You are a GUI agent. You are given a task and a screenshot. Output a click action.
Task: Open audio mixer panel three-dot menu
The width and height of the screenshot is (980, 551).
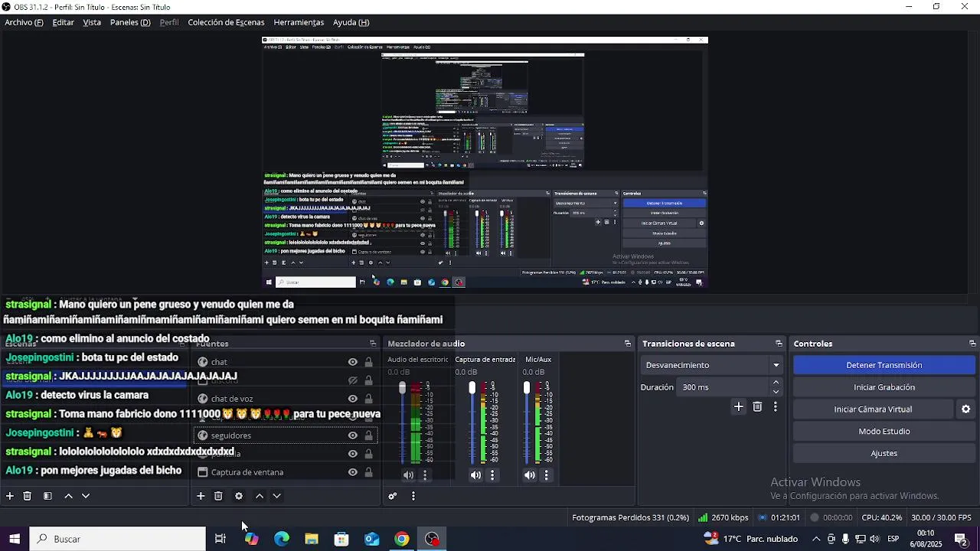pos(413,496)
